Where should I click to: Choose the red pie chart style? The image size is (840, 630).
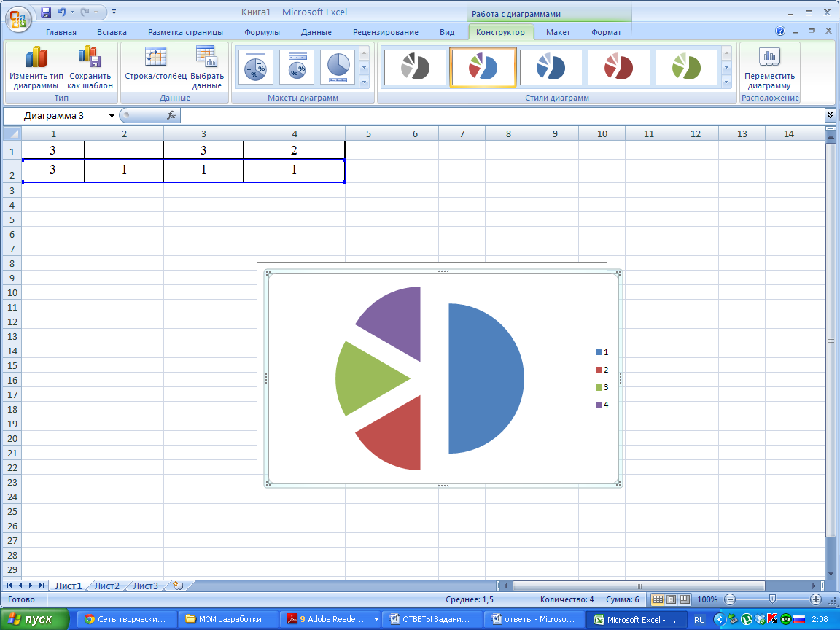(x=619, y=67)
